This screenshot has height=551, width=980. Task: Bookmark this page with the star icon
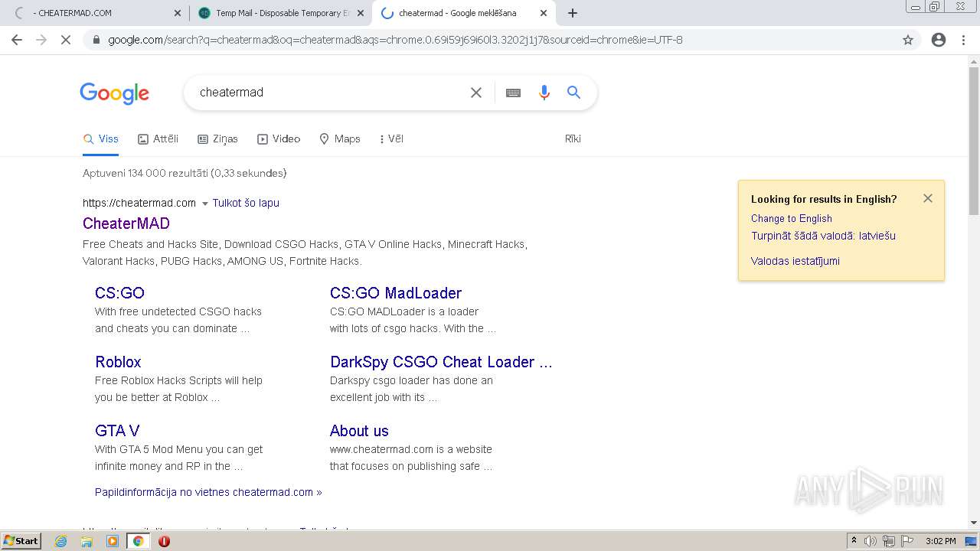[908, 40]
